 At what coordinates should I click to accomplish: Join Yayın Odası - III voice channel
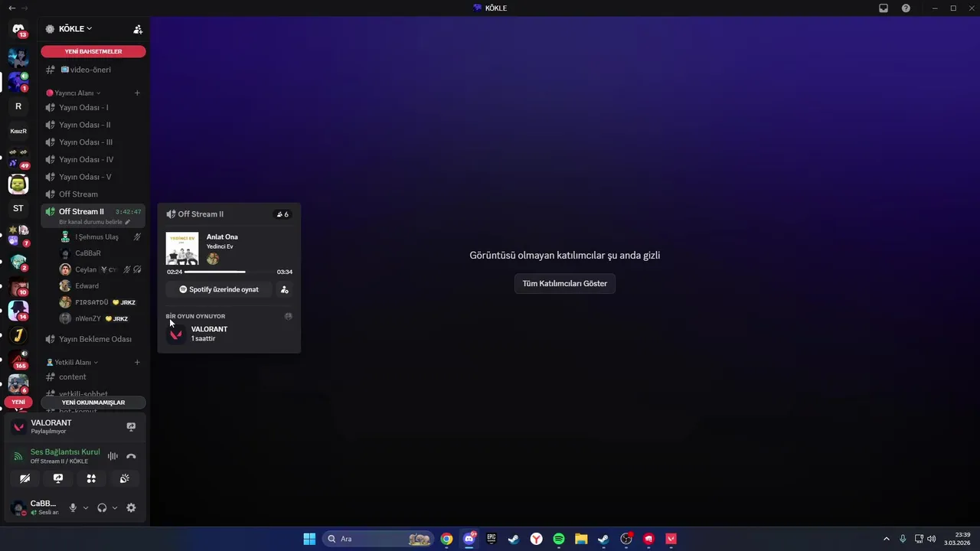pos(93,142)
